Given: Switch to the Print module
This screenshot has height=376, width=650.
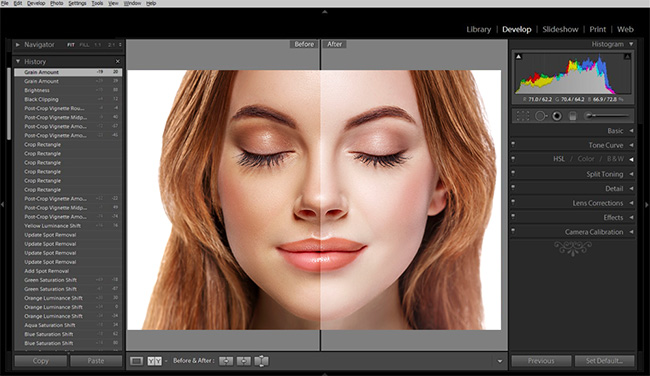Looking at the screenshot, I should (x=597, y=29).
